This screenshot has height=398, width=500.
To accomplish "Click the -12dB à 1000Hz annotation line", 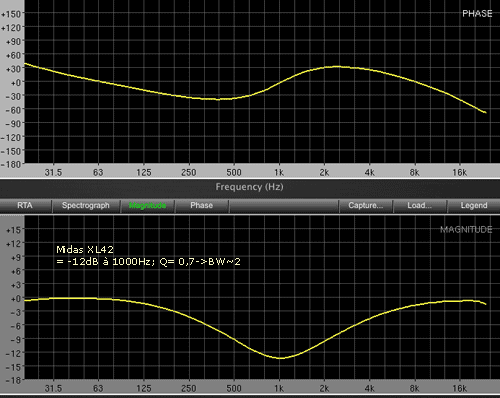I will pyautogui.click(x=148, y=262).
